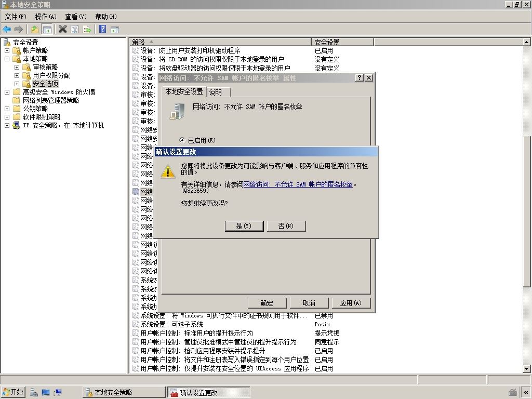Click the IP 安全策略 computer icon
532x399 pixels.
[16, 126]
